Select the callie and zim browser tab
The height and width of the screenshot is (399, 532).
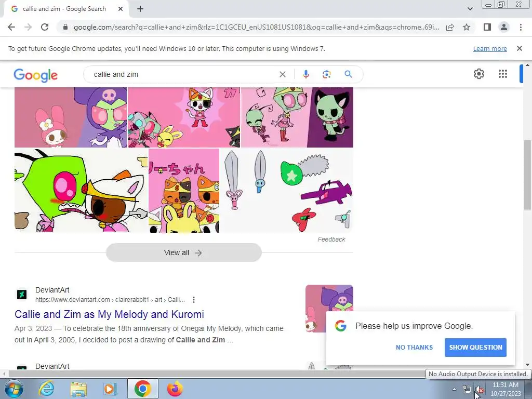pyautogui.click(x=64, y=9)
